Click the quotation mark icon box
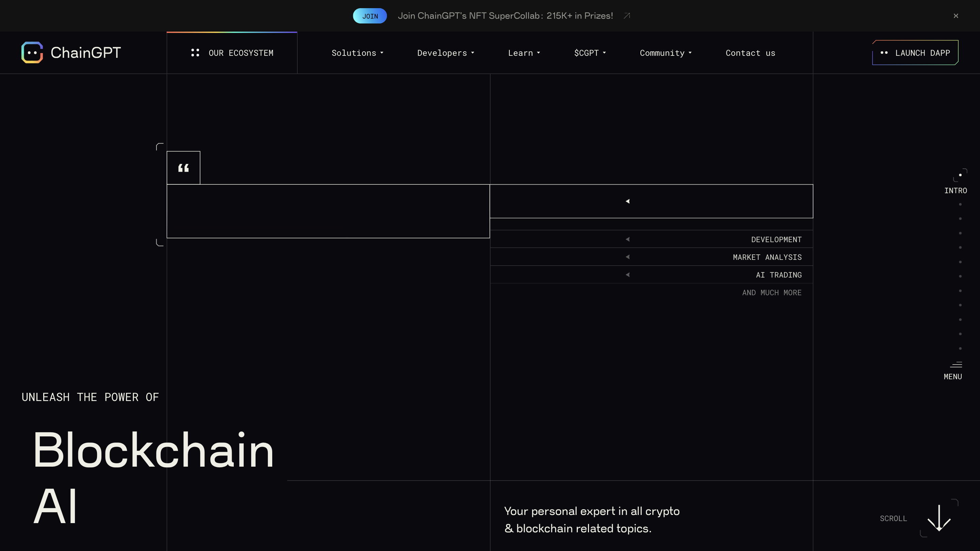The width and height of the screenshot is (980, 551). [183, 168]
